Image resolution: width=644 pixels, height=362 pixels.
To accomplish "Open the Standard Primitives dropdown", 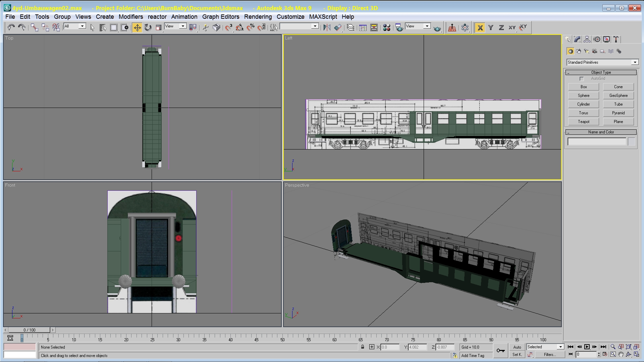I will (635, 62).
